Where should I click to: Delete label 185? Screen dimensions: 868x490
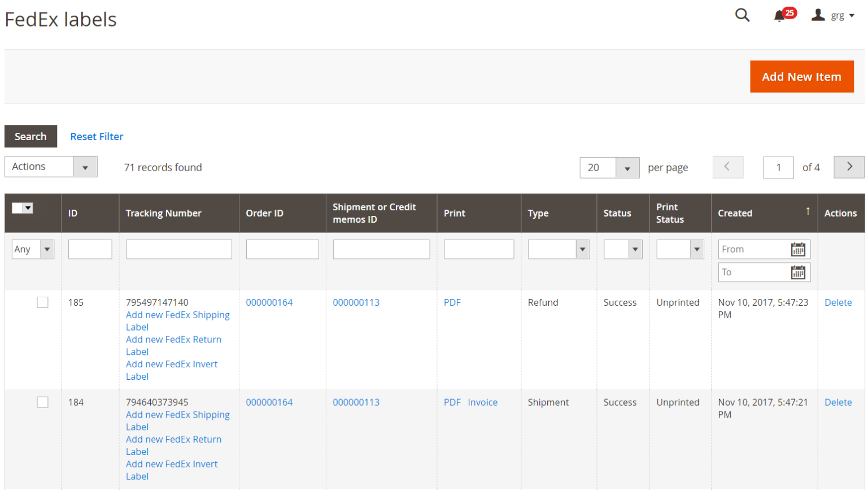pyautogui.click(x=838, y=302)
